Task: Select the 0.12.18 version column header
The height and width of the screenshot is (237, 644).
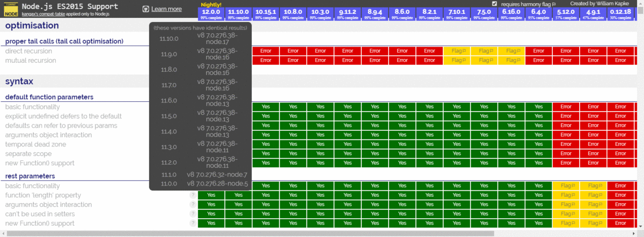Action: pyautogui.click(x=620, y=14)
